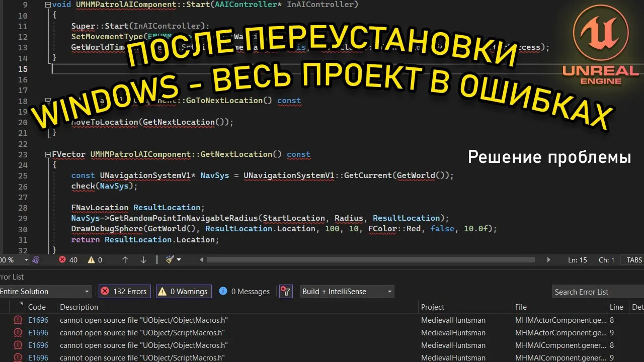
Task: Go to previous issue with up arrow
Action: tap(125, 260)
